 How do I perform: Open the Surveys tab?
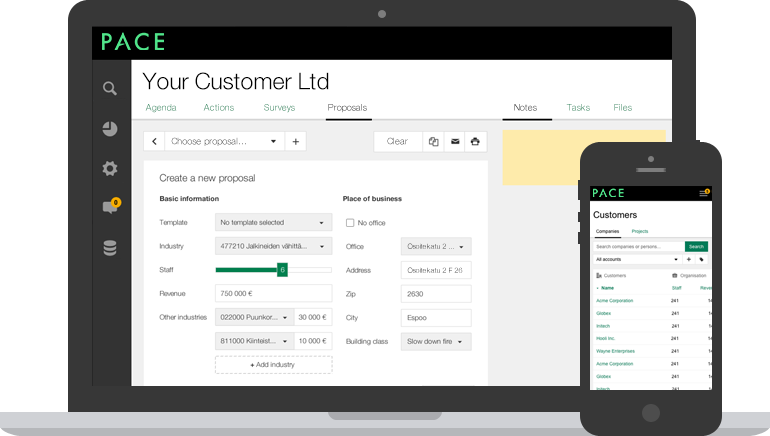point(279,108)
